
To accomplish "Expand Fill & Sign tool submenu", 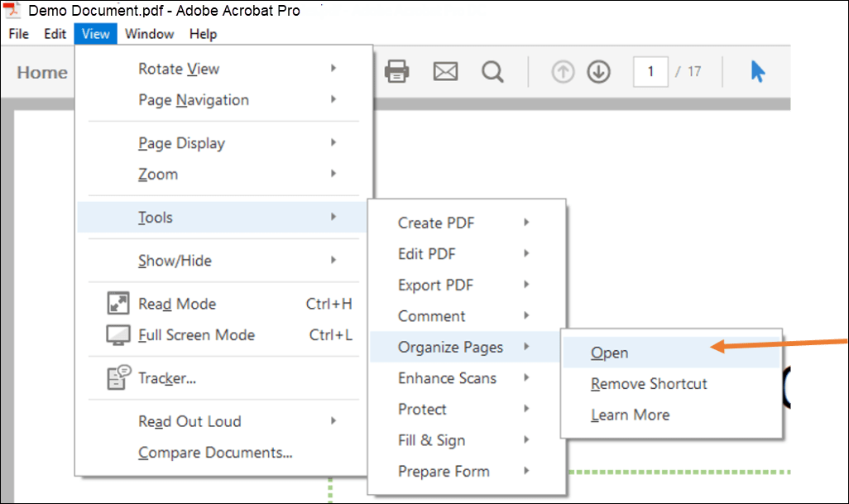I will 467,440.
